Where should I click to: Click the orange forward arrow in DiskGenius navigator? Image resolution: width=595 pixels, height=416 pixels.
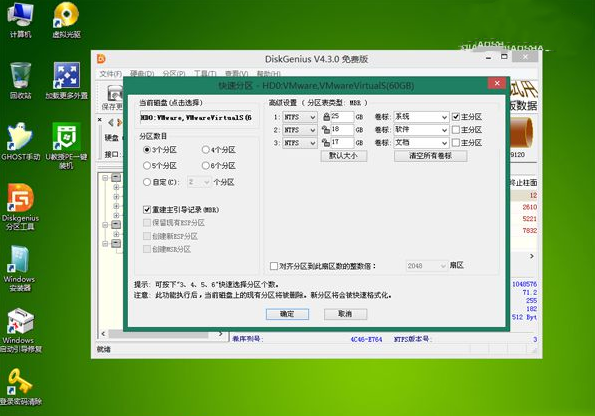point(120,122)
